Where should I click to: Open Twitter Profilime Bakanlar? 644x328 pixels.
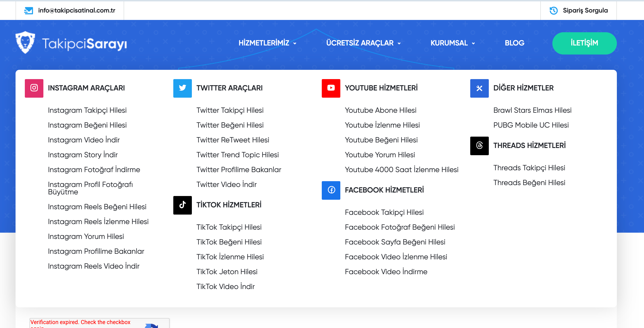pos(239,170)
